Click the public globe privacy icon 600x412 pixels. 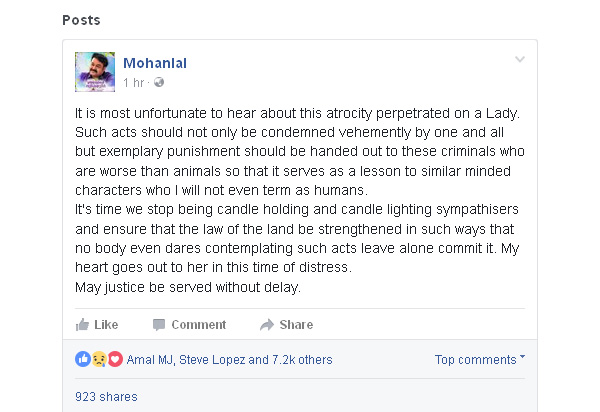pos(158,82)
